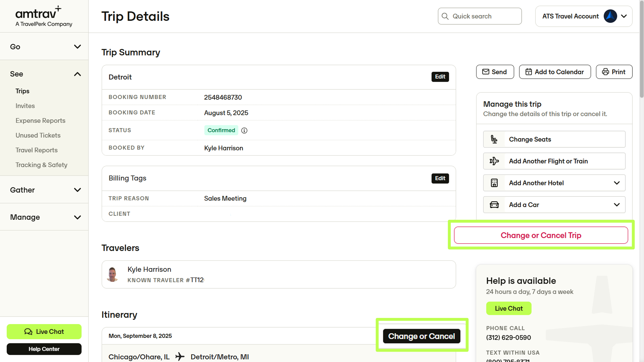Click the phone number (312) 629-0590

(508, 338)
